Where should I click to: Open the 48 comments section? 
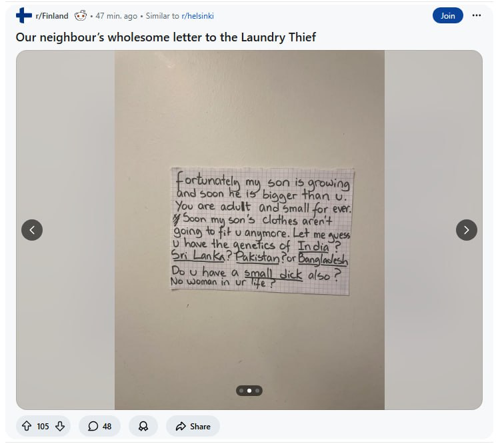point(99,426)
